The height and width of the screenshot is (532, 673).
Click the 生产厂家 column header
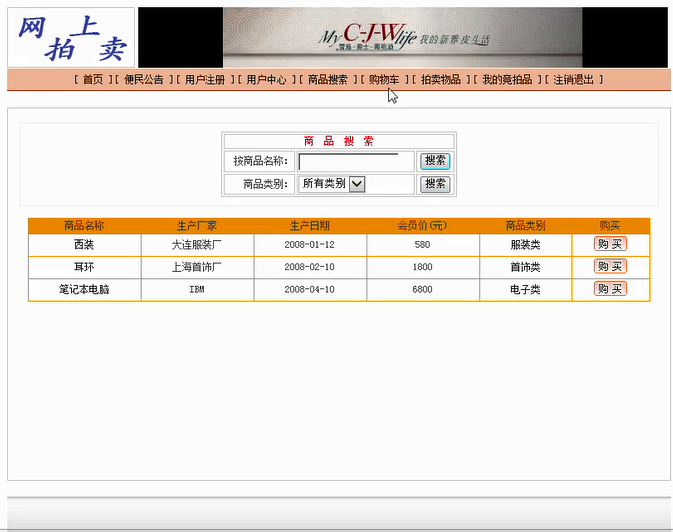197,226
